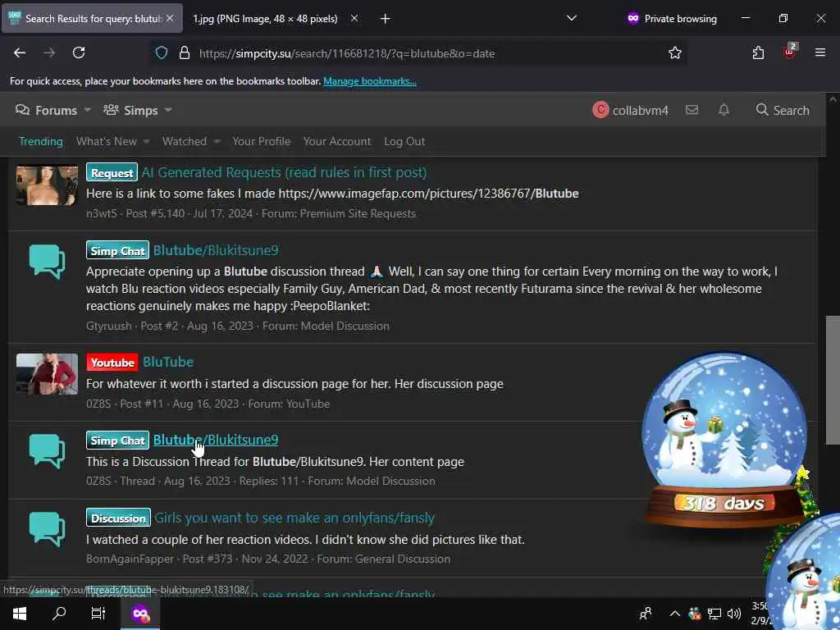Open collabvm4 user account menu

click(631, 110)
